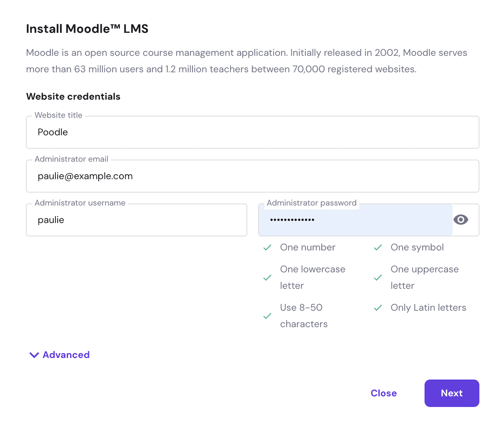Expand Advanced options via the chevron arrow
Viewport: 504px width, 433px height.
click(x=34, y=355)
